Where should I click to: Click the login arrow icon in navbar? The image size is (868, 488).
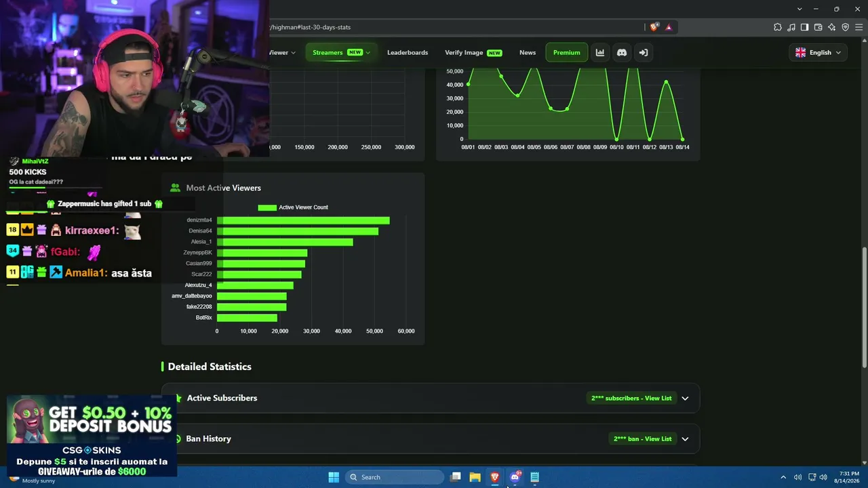644,52
